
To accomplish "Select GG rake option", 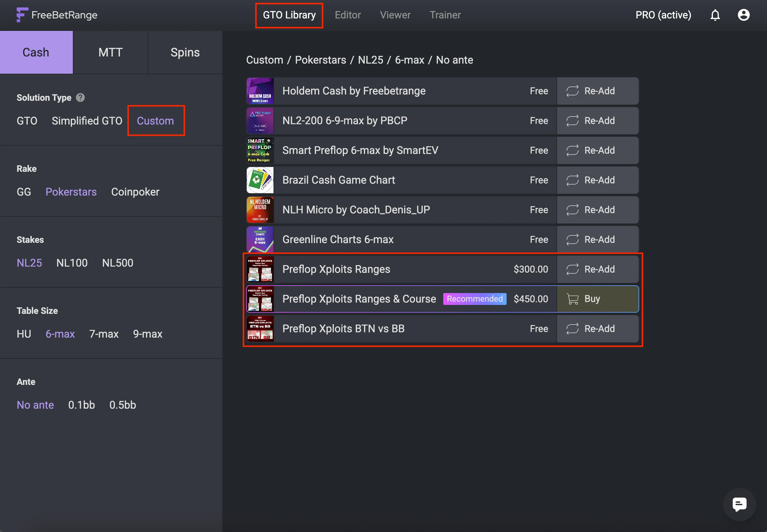I will click(x=24, y=192).
